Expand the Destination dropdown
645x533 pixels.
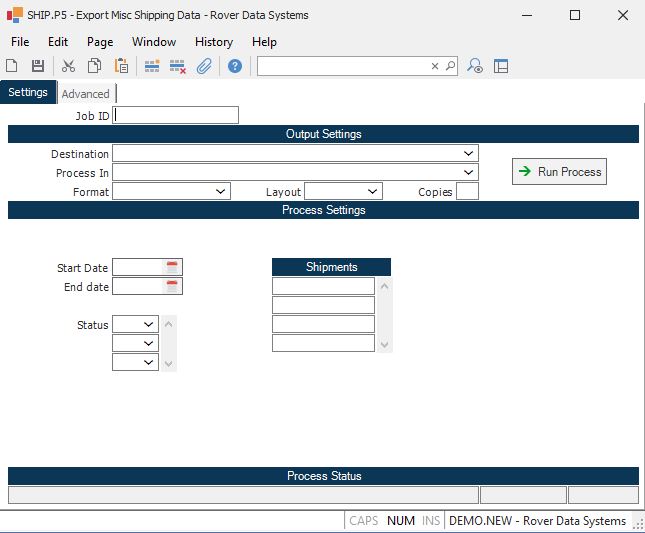[x=468, y=154]
